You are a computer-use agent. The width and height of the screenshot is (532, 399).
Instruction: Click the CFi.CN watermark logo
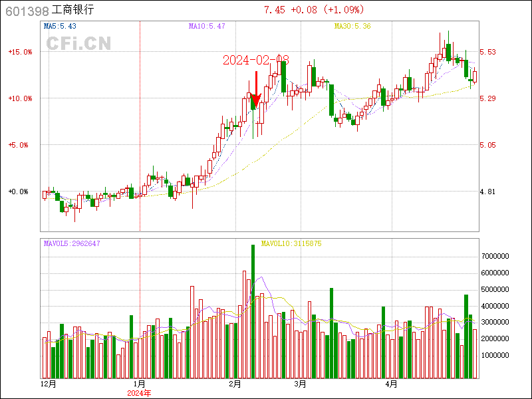click(x=78, y=44)
